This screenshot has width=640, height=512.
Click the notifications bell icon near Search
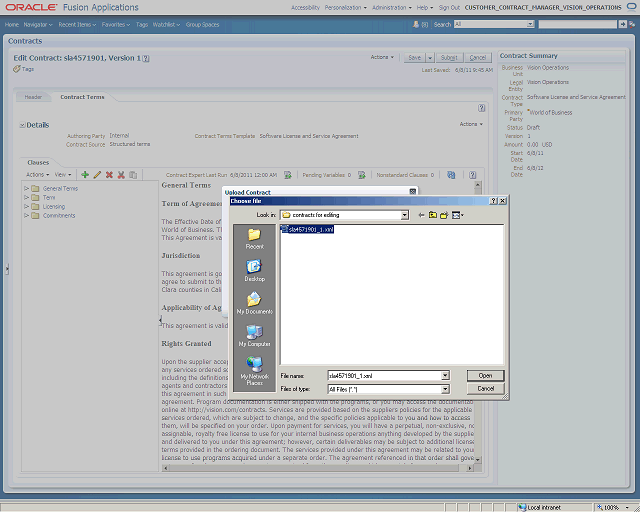click(416, 24)
